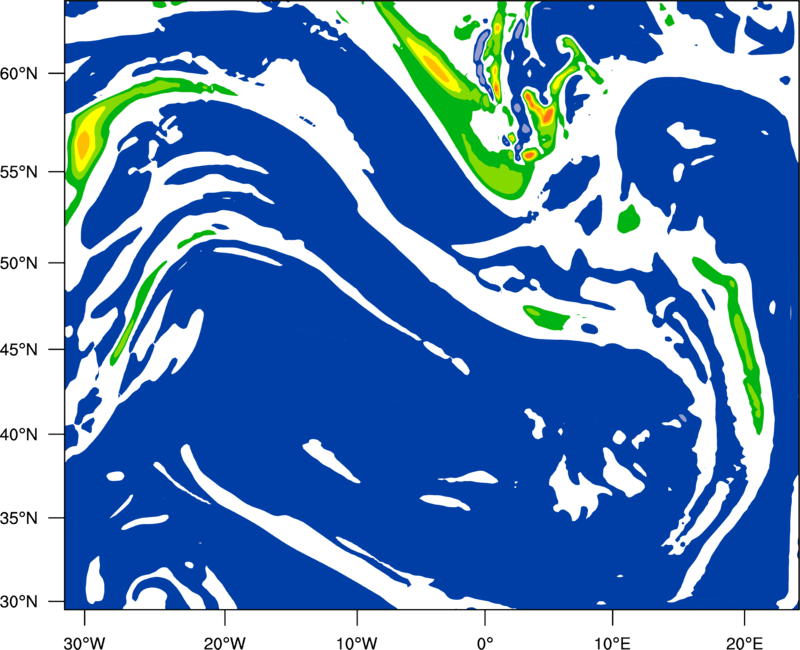800x650 pixels.
Task: Select the 50°N latitude axis label
Action: 19,263
